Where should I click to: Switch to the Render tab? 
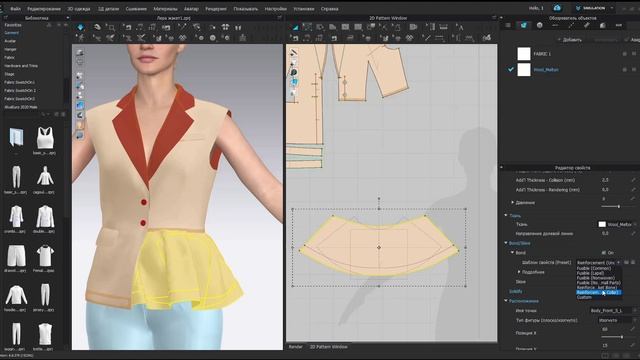296,347
